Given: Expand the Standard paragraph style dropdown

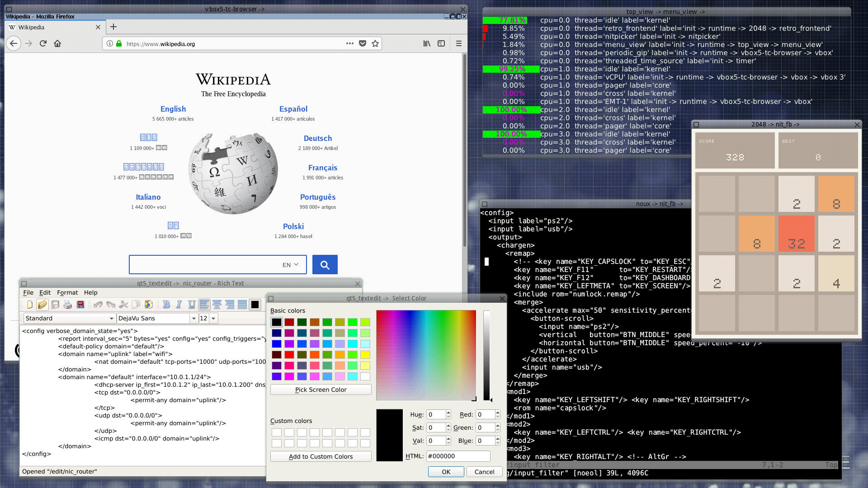Looking at the screenshot, I should pyautogui.click(x=111, y=319).
